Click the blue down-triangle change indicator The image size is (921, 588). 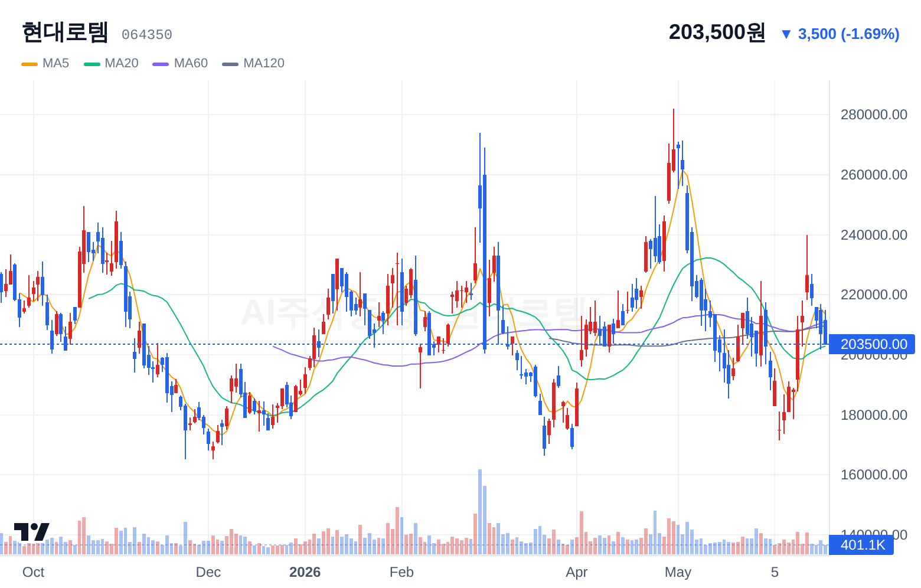pos(786,34)
